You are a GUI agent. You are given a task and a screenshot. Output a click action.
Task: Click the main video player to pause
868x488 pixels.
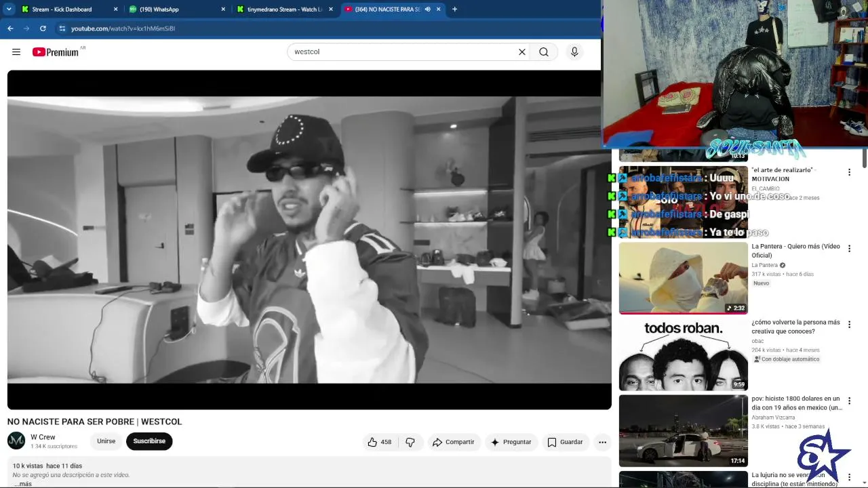tap(309, 240)
